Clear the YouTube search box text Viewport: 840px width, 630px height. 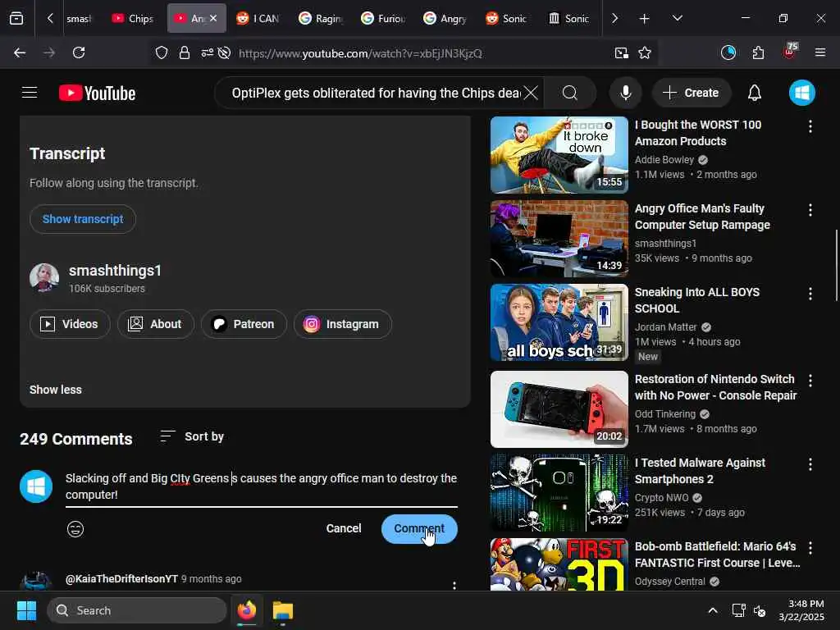click(531, 94)
